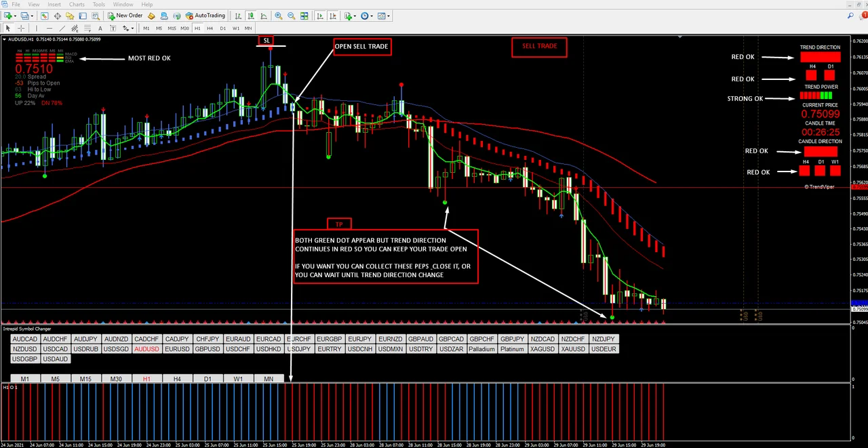Select AUDCAD in the Symbol Changer

point(25,339)
